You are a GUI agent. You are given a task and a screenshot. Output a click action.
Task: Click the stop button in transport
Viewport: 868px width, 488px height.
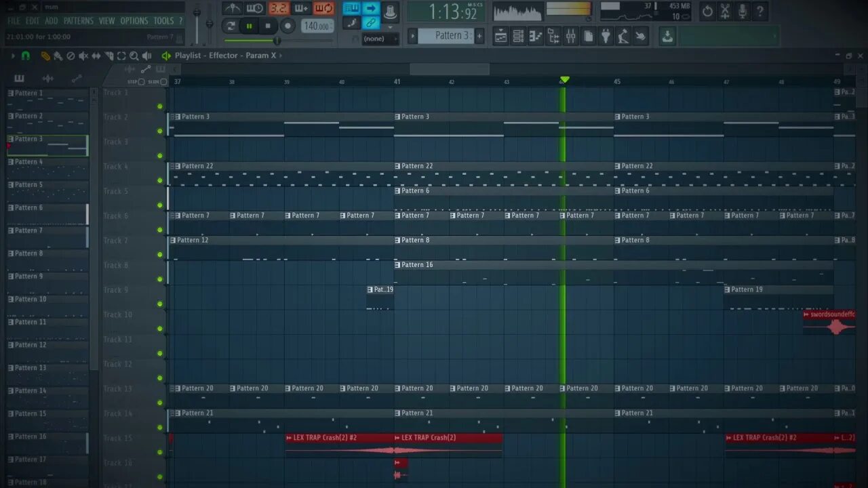point(268,26)
